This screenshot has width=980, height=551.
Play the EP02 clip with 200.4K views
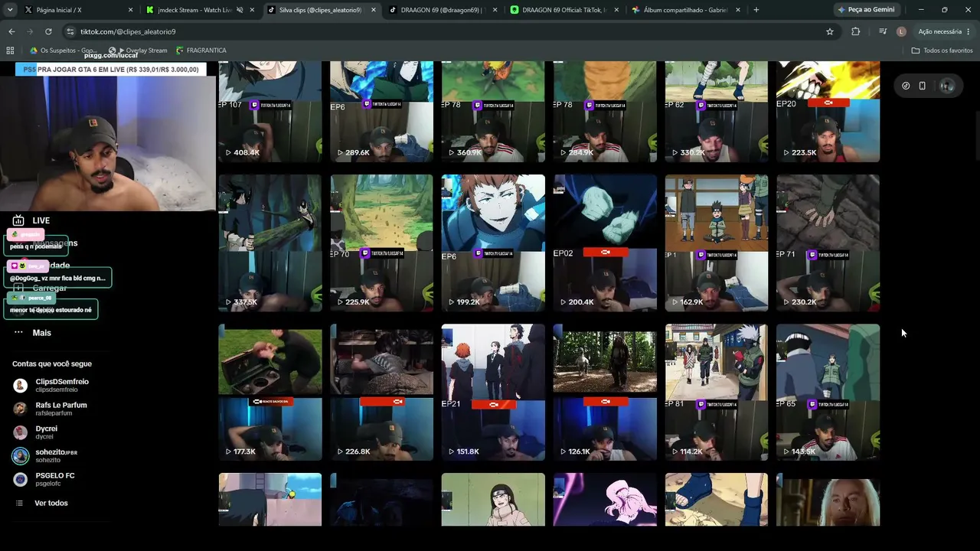coord(605,243)
